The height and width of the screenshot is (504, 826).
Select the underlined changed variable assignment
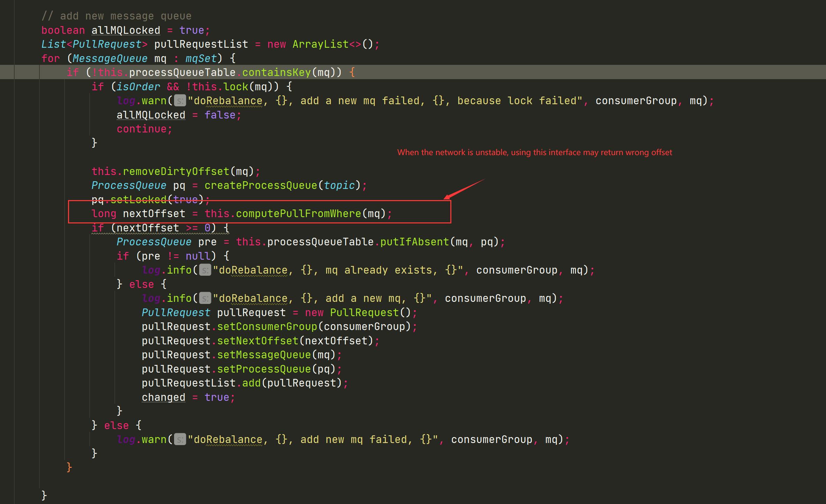tap(163, 397)
